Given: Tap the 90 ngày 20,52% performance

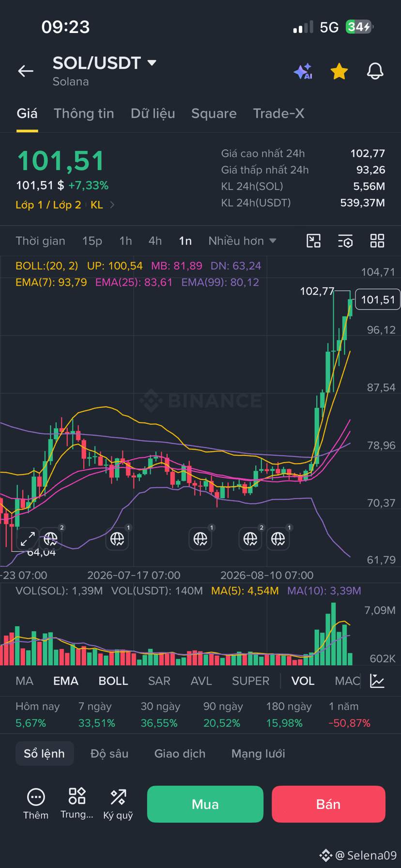Looking at the screenshot, I should pos(223,714).
